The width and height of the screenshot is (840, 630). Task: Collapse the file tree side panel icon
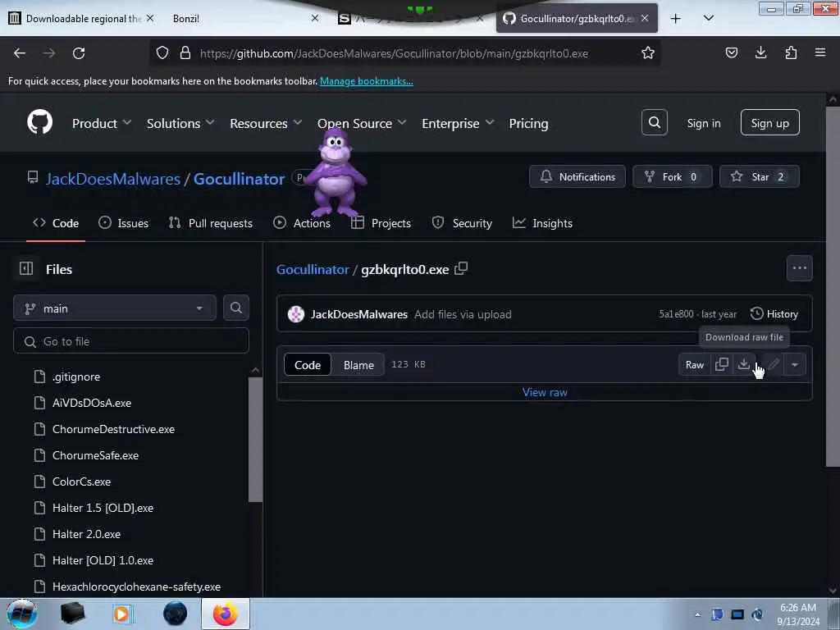pyautogui.click(x=26, y=268)
